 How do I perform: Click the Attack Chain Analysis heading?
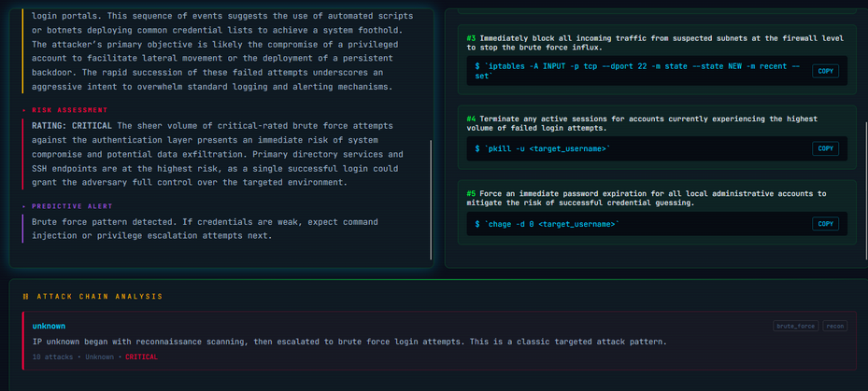point(100,296)
